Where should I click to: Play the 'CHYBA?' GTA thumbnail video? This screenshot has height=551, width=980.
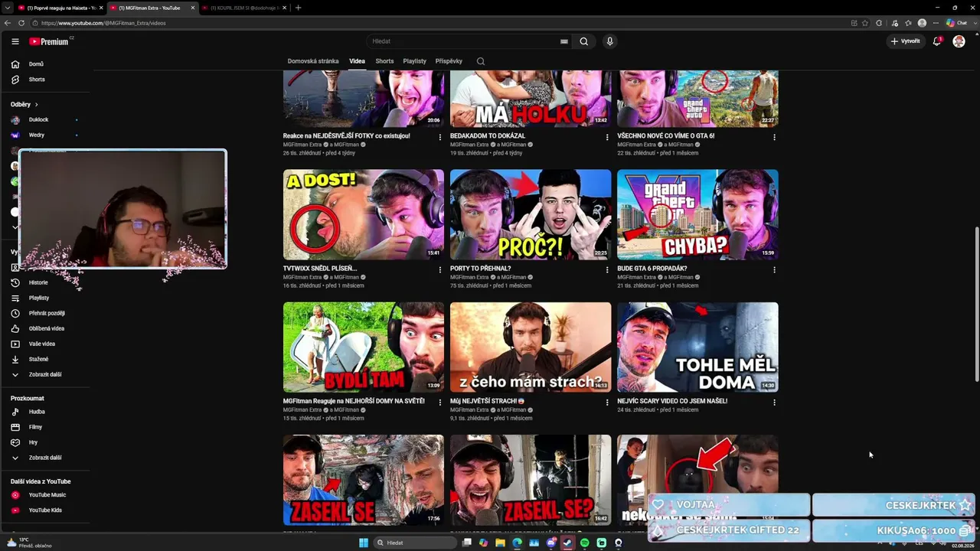pos(697,214)
